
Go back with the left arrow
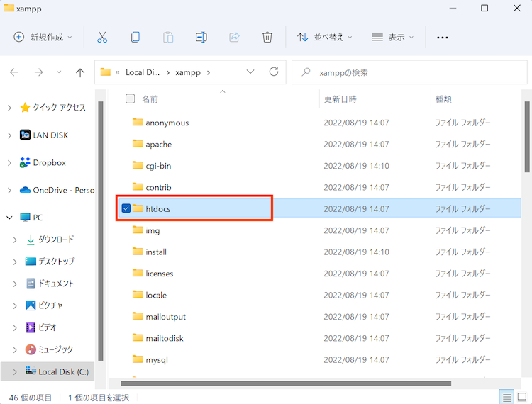(14, 72)
